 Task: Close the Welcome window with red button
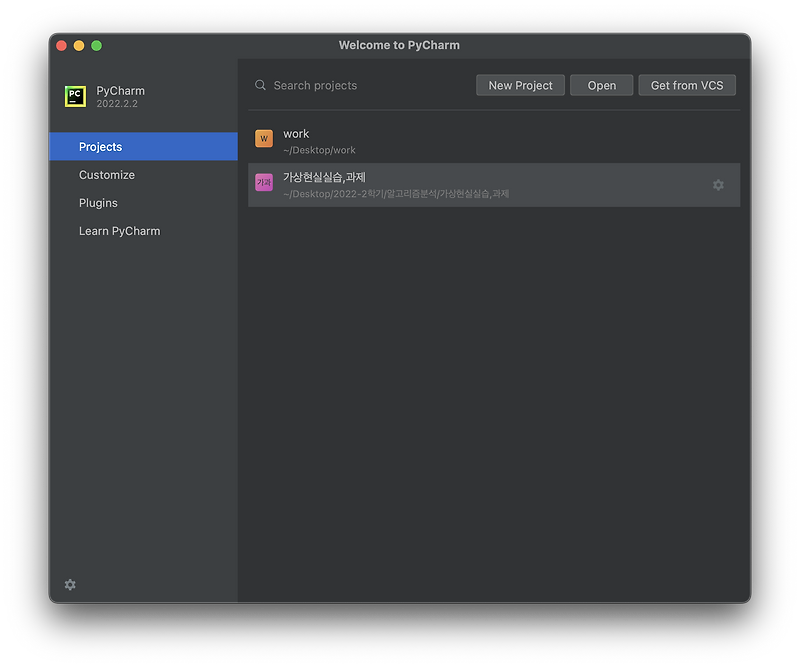(x=62, y=45)
